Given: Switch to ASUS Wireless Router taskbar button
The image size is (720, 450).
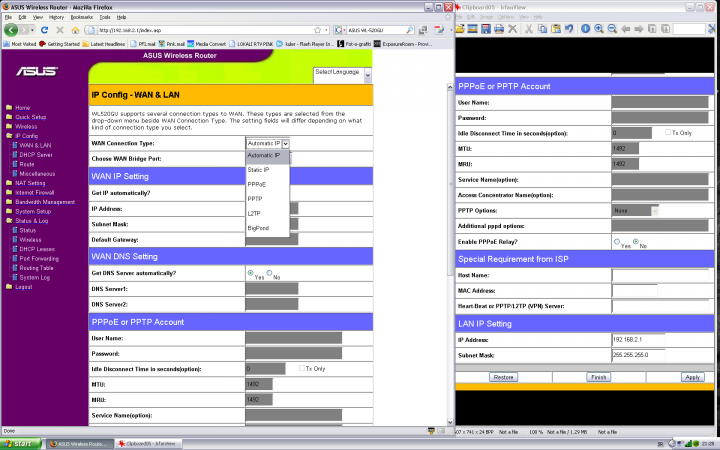Looking at the screenshot, I should tap(79, 444).
